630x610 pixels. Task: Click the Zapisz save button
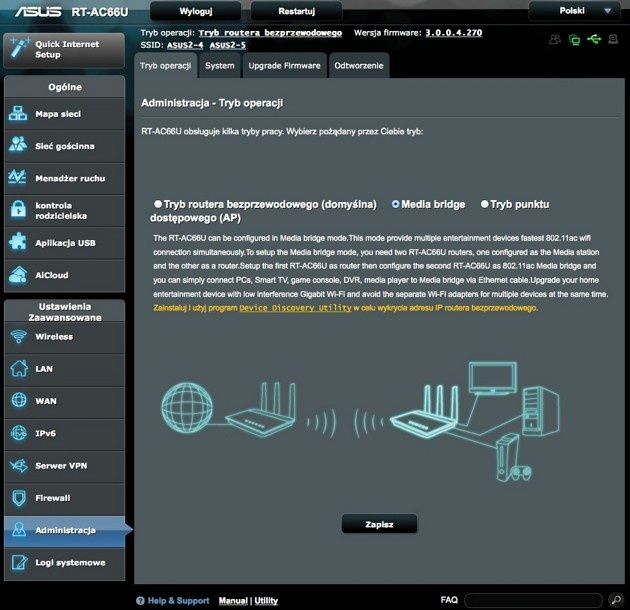pos(379,524)
